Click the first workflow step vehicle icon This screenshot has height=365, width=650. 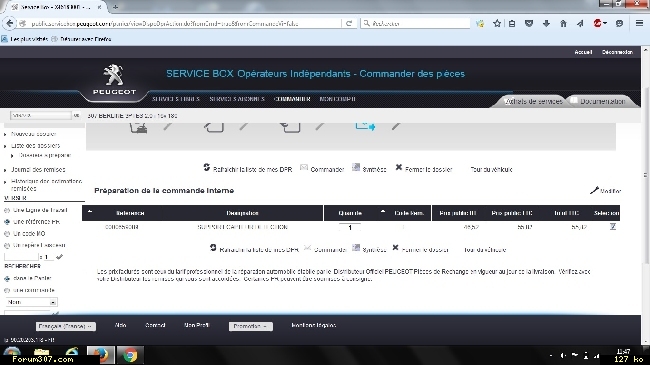pyautogui.click(x=138, y=127)
